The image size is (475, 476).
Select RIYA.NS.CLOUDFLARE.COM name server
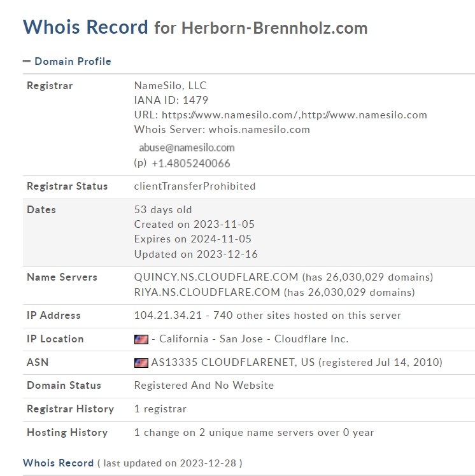(207, 292)
